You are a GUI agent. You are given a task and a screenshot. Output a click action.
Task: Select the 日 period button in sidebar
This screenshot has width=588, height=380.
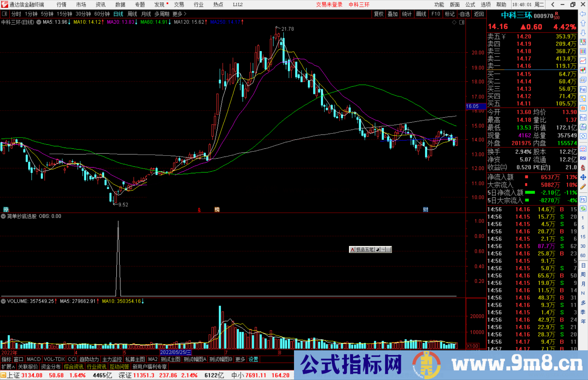coord(583,265)
